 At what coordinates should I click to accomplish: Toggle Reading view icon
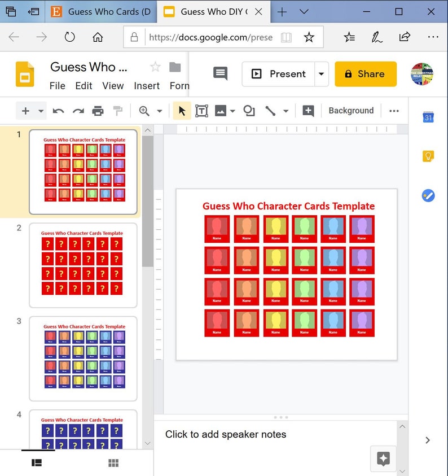[286, 37]
